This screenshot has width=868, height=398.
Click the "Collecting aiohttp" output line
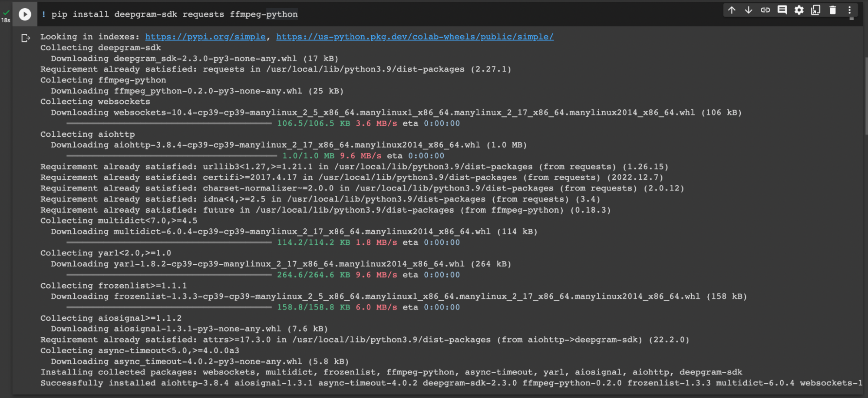(87, 135)
